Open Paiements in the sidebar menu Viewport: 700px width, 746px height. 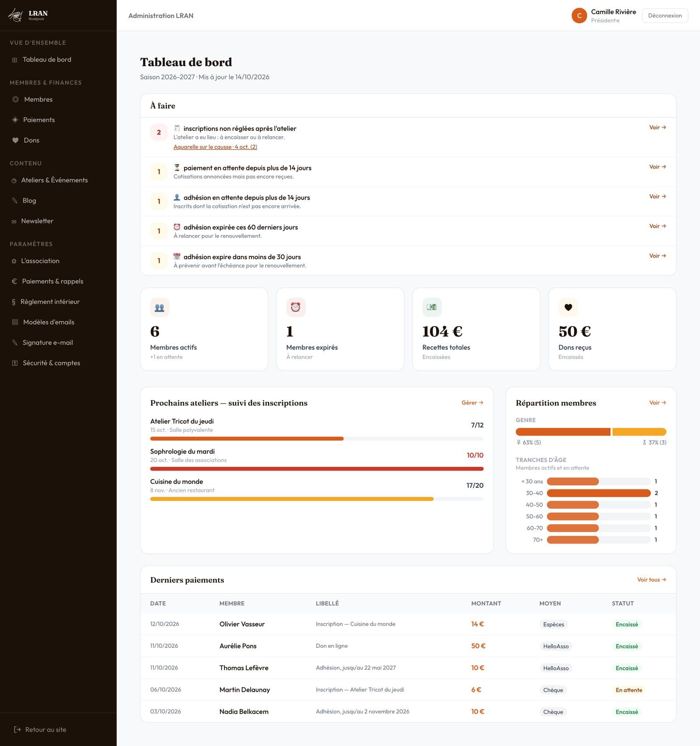pyautogui.click(x=58, y=120)
